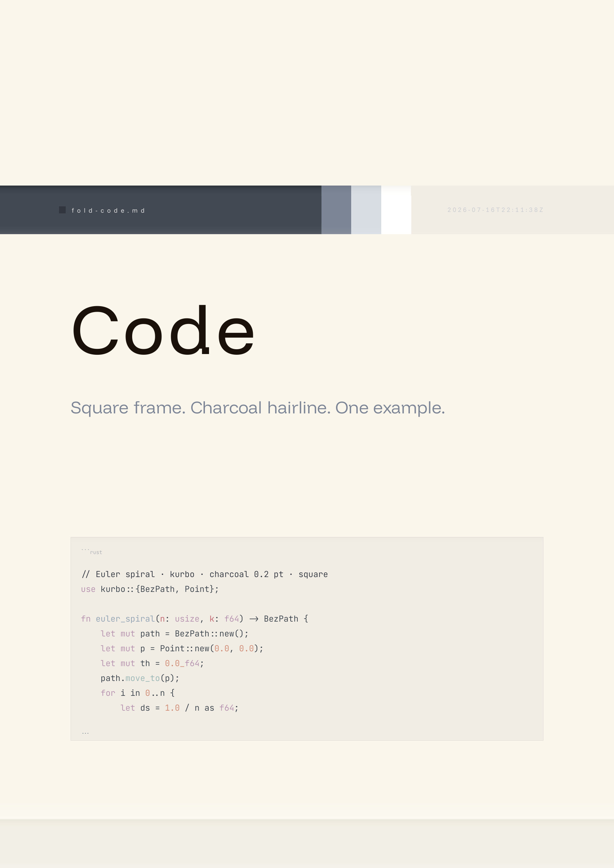Screen dimensions: 614x868
Task: Select the fold-code.md file name
Action: click(108, 210)
